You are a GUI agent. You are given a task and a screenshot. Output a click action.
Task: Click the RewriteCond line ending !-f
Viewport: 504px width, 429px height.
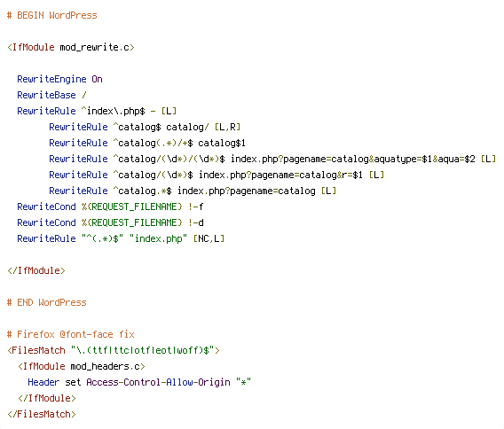(x=110, y=207)
